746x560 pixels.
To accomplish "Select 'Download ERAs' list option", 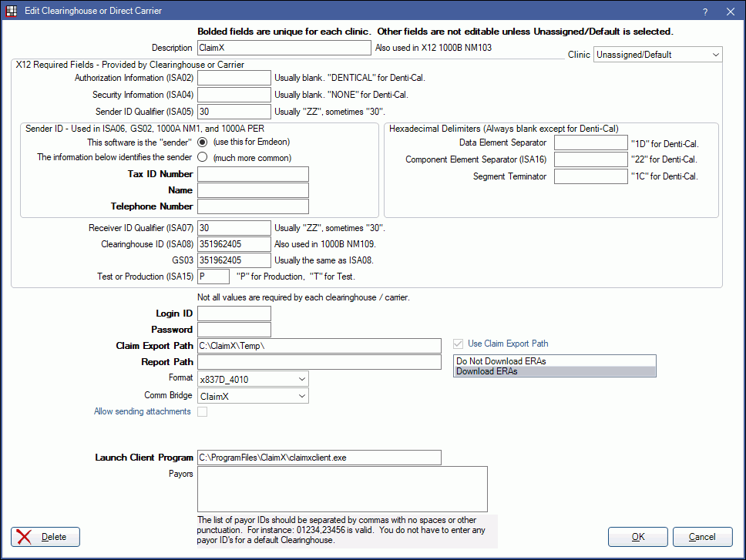I will (555, 371).
